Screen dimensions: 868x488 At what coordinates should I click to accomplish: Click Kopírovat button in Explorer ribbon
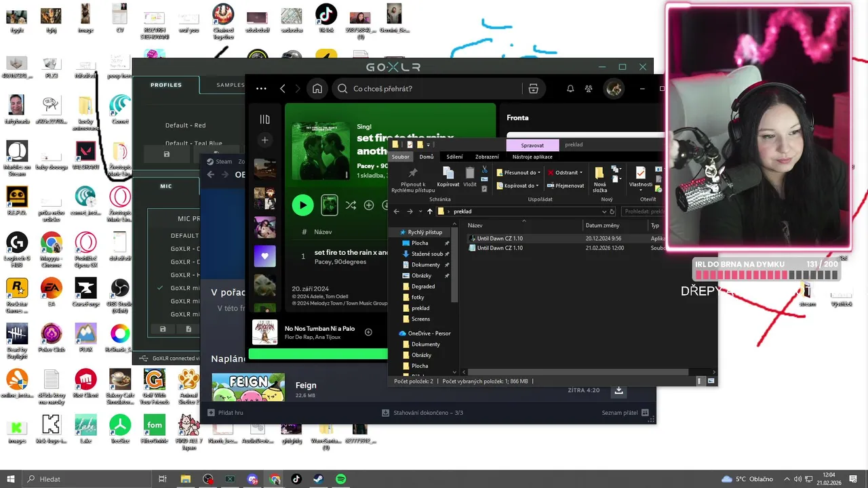coord(448,176)
